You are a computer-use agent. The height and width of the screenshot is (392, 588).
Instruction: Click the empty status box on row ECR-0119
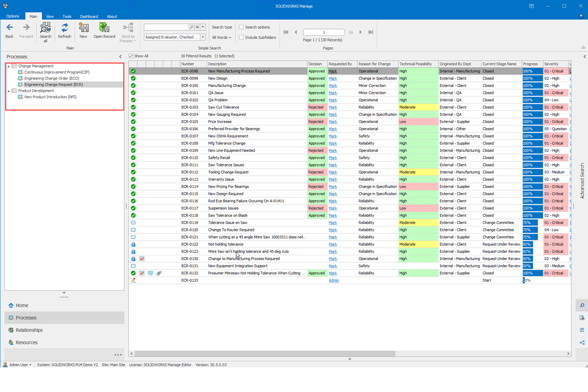[133, 222]
